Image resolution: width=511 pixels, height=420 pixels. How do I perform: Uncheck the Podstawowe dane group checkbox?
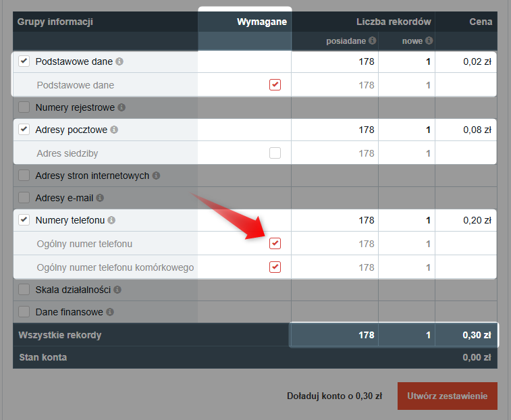24,61
